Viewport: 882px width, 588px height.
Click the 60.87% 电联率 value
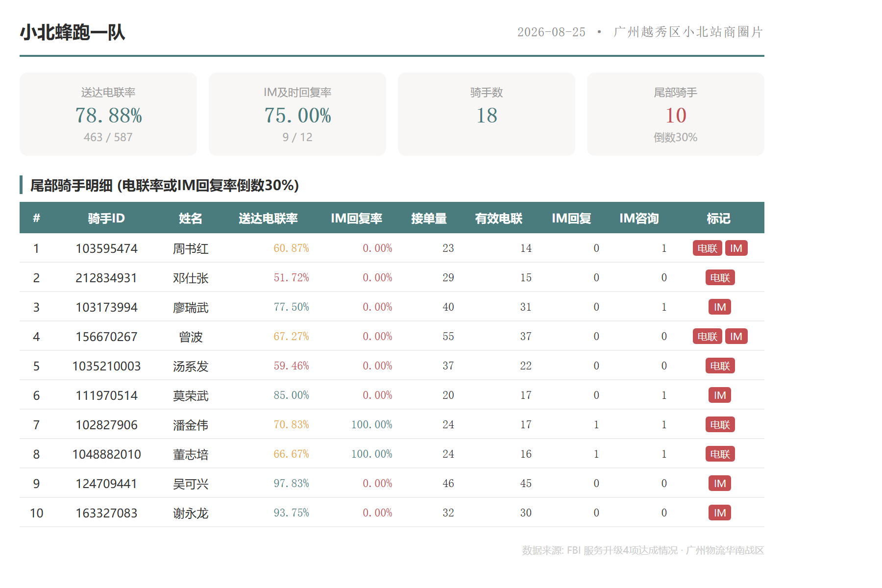[291, 248]
